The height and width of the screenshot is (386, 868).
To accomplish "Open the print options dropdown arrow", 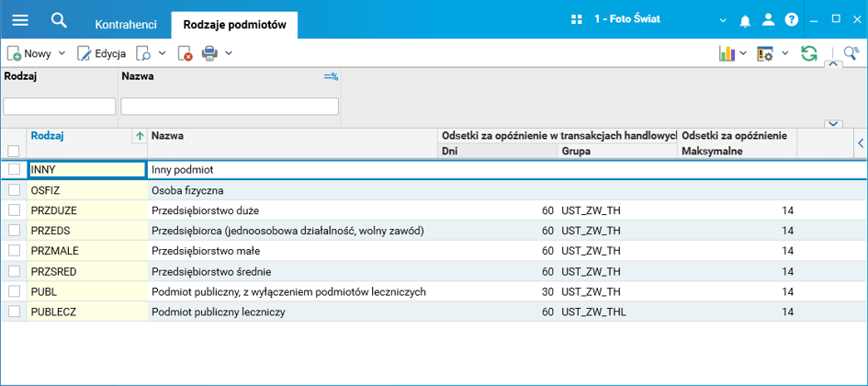I will (229, 54).
